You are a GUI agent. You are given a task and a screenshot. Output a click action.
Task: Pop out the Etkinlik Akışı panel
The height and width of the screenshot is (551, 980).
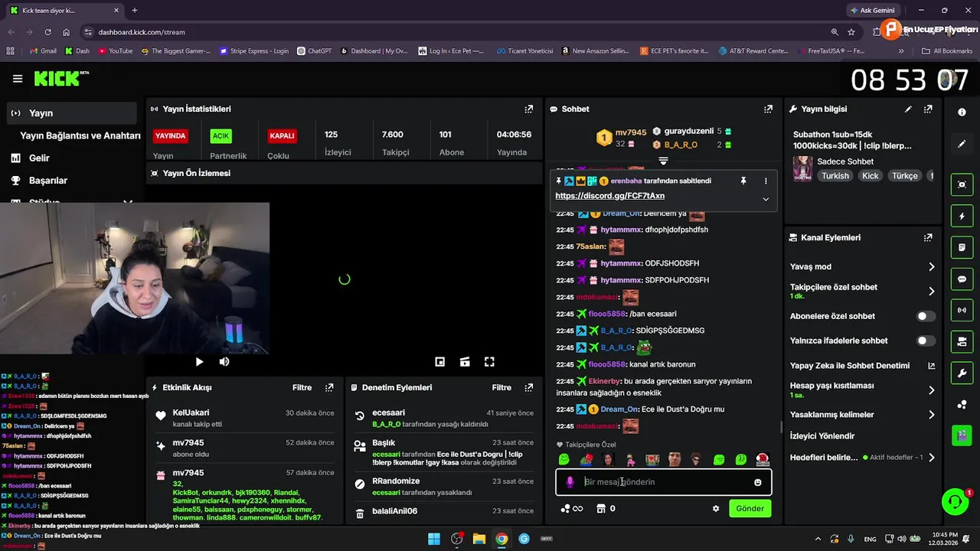coord(329,387)
